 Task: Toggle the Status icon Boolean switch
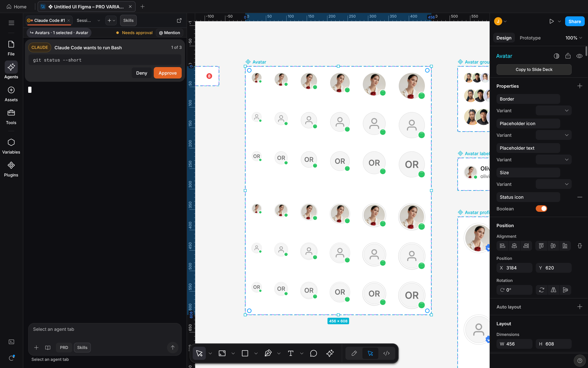coord(541,209)
